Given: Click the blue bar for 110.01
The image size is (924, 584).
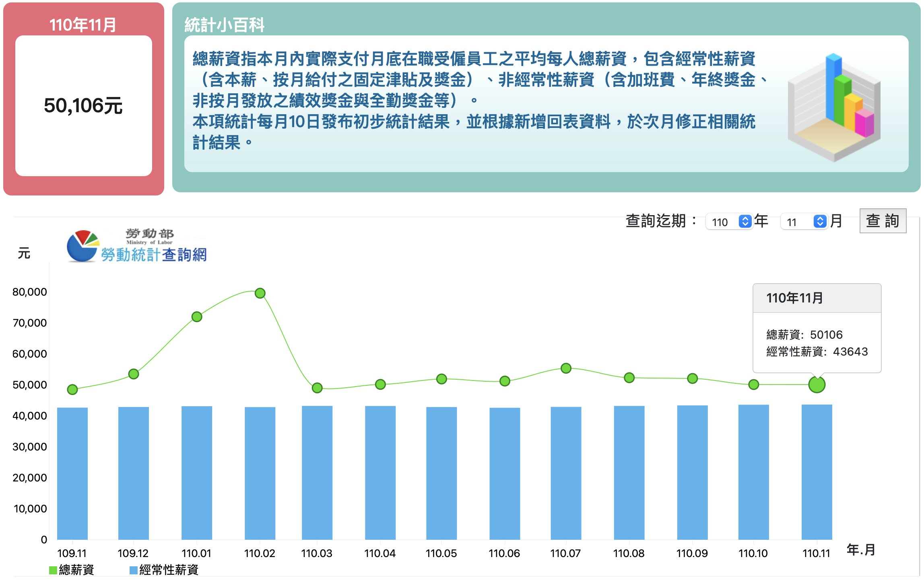Looking at the screenshot, I should [197, 473].
